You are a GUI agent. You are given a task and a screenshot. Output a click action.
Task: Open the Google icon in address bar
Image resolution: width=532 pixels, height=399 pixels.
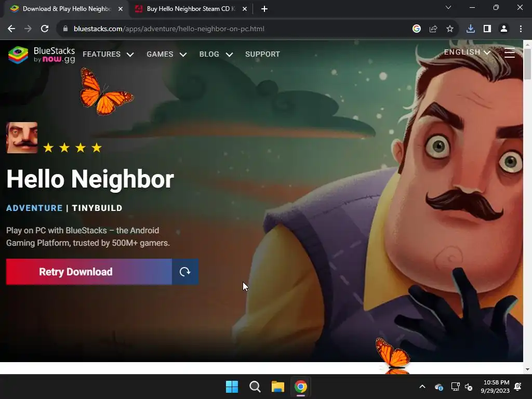click(417, 29)
